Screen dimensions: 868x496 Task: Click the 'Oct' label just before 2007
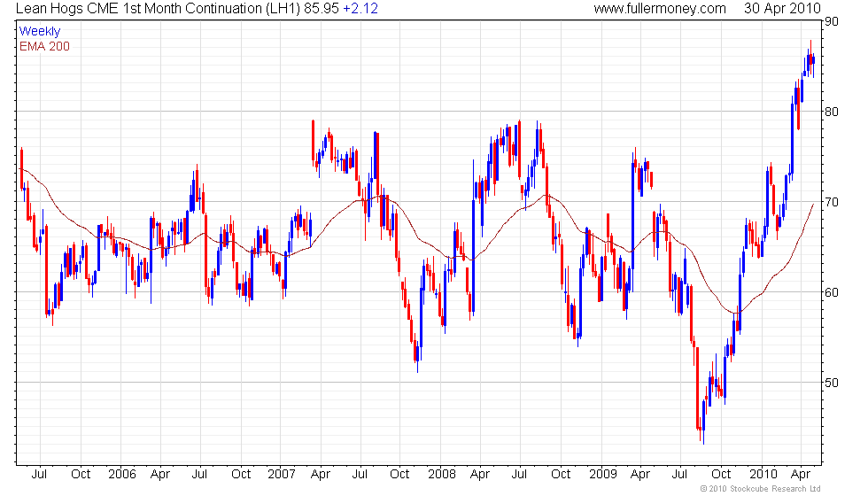tap(241, 475)
